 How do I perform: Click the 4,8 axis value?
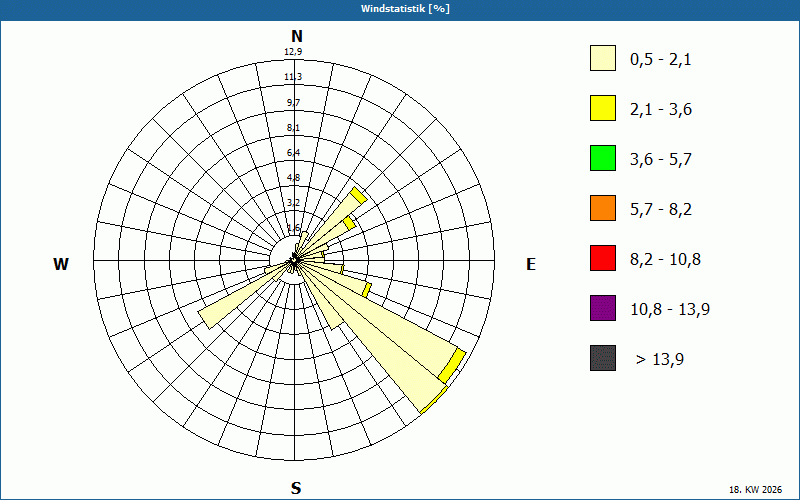click(293, 178)
